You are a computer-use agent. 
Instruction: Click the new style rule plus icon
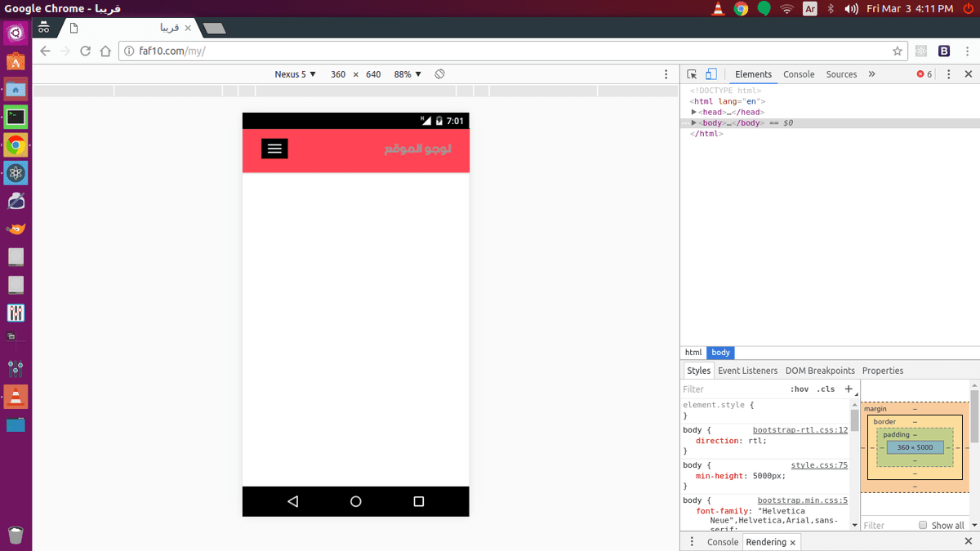[x=849, y=389]
